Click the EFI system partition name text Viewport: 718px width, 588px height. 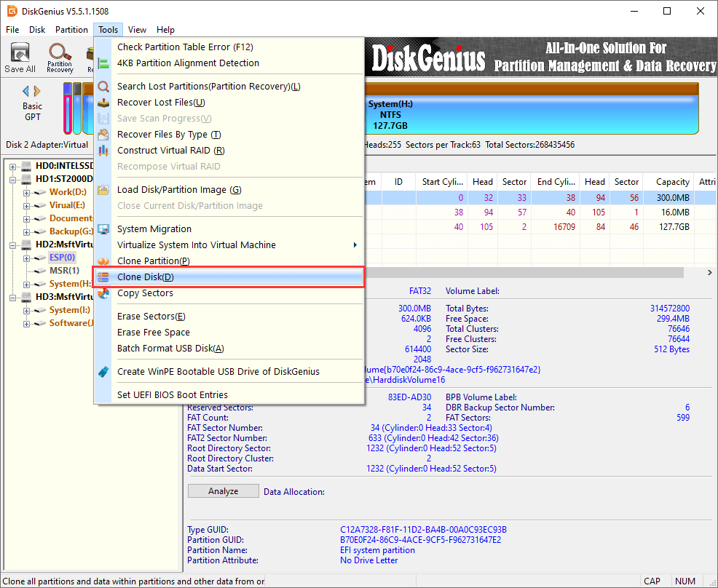(x=377, y=550)
